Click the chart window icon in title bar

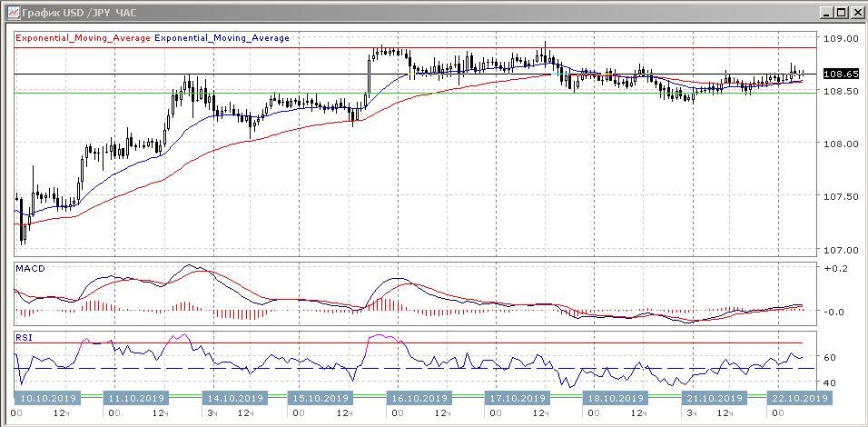click(x=10, y=13)
